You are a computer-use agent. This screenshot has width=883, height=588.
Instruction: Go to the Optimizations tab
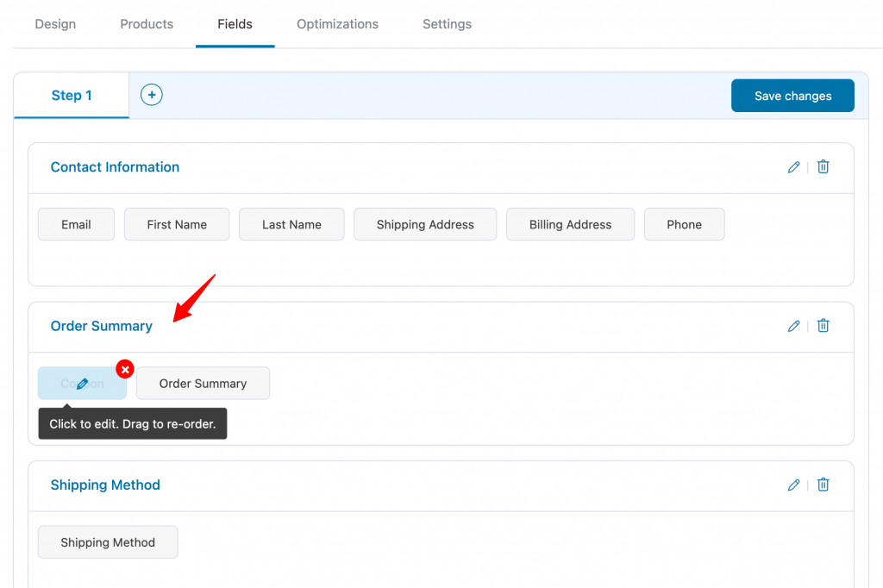(337, 24)
